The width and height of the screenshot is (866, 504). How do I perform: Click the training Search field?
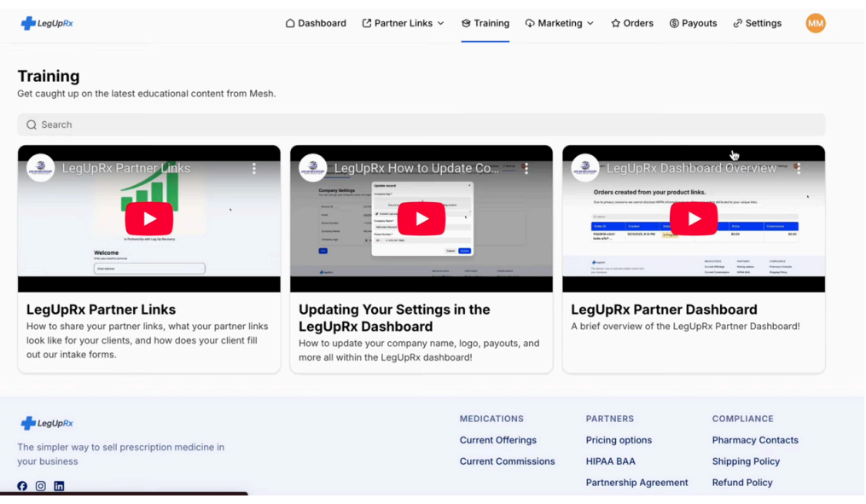point(421,125)
